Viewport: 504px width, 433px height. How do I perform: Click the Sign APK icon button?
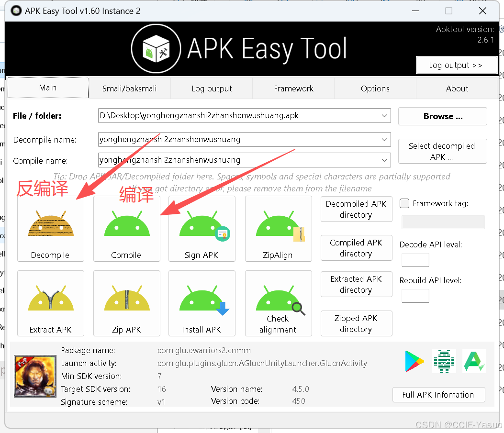click(202, 229)
